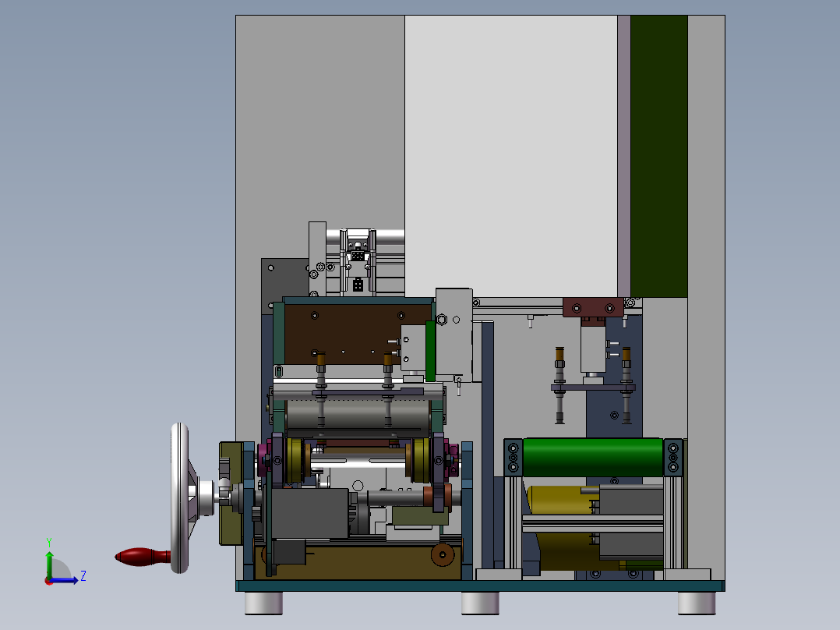Select the middle machine foot

pyautogui.click(x=480, y=603)
